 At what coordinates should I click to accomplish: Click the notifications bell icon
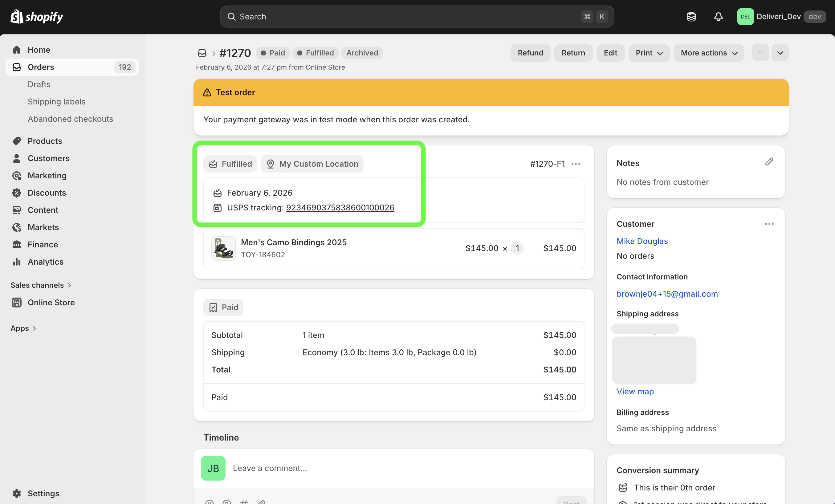pos(718,17)
